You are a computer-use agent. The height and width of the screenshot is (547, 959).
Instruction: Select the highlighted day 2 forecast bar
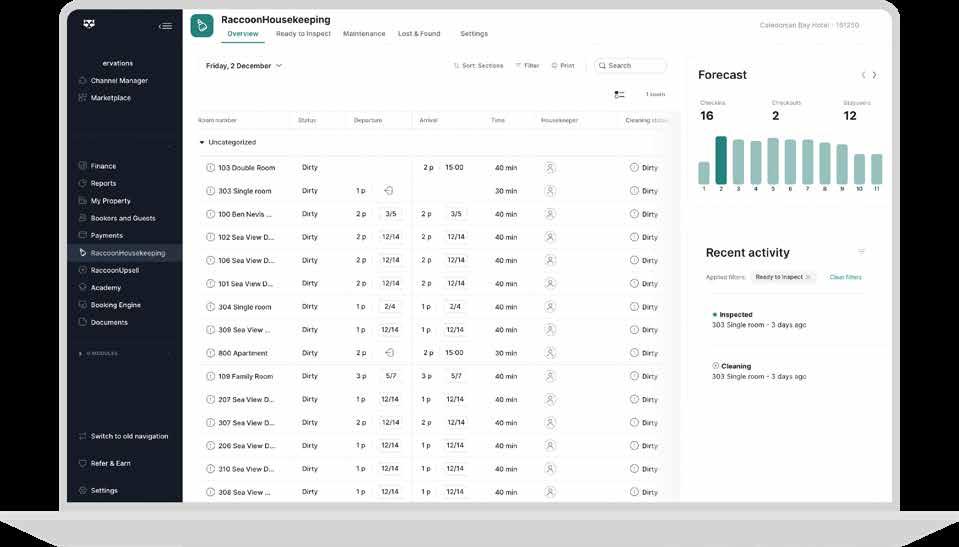point(721,160)
